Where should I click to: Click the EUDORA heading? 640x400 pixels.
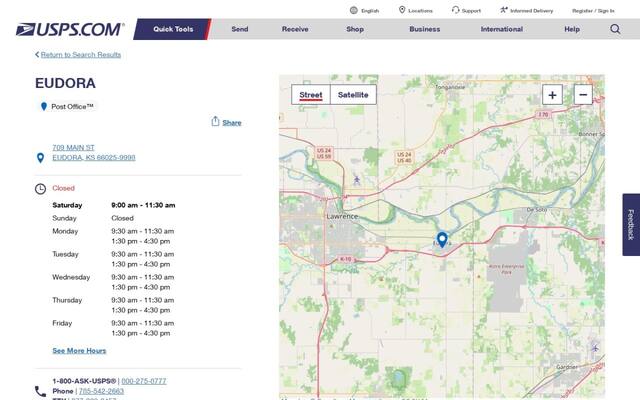tap(65, 83)
